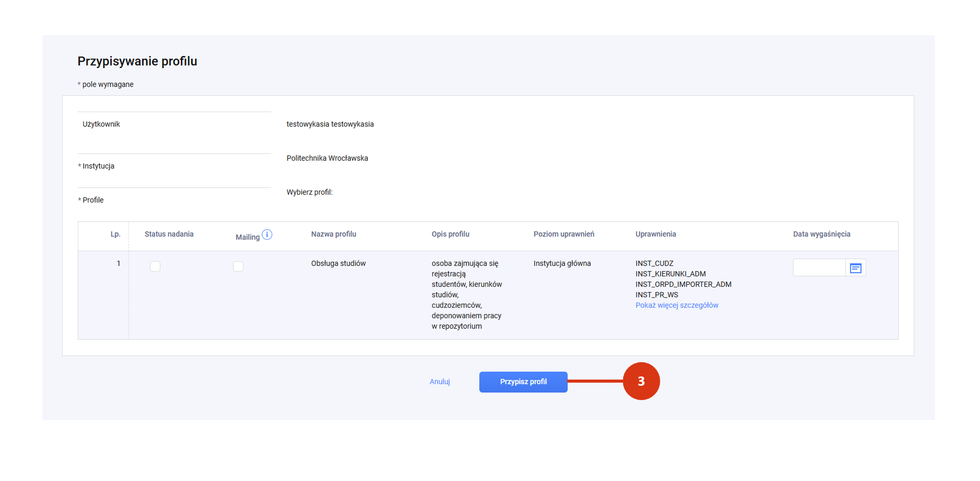
Task: Click the Przypisywanie profilu heading
Action: pos(137,61)
